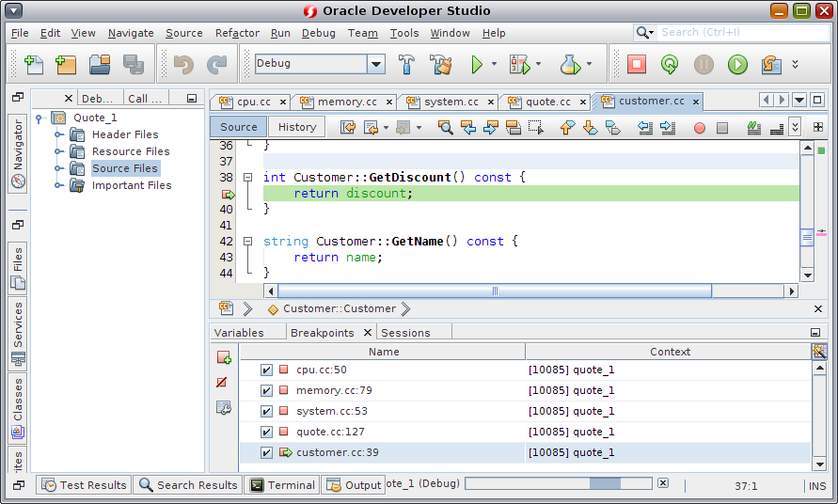The width and height of the screenshot is (838, 504).
Task: Expand the Important Files folder
Action: (x=59, y=185)
